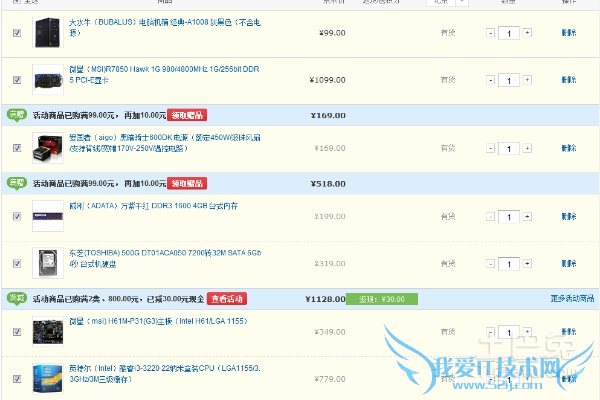600x400 pixels.
Task: Delete the MSI R7850 Hawk graphics card from cart
Action: click(x=569, y=80)
